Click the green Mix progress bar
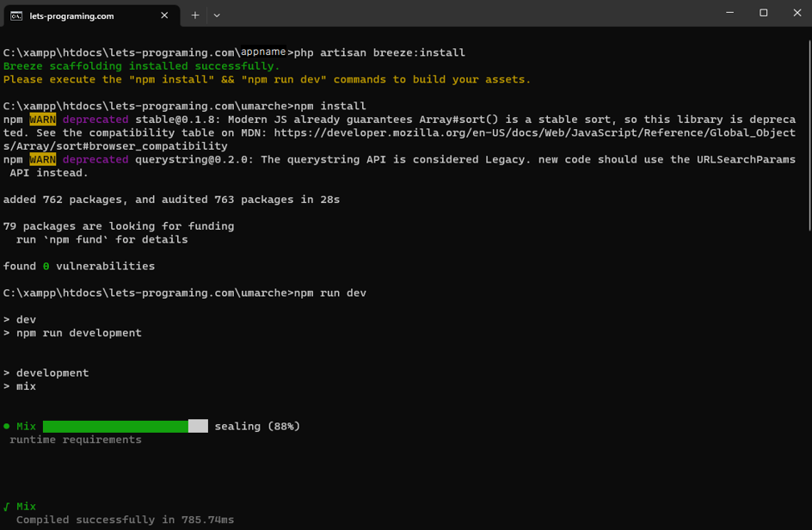This screenshot has width=812, height=530. click(115, 427)
